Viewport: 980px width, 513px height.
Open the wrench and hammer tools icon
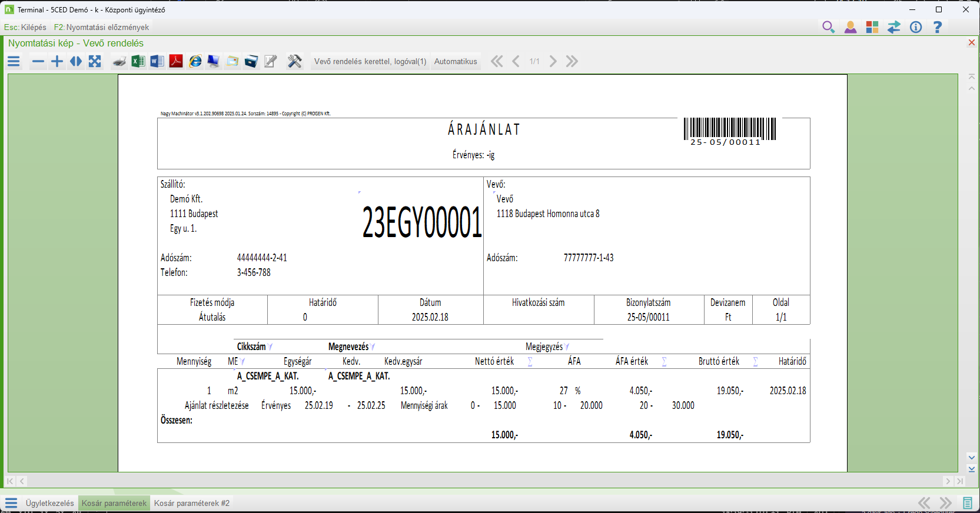[x=294, y=62]
